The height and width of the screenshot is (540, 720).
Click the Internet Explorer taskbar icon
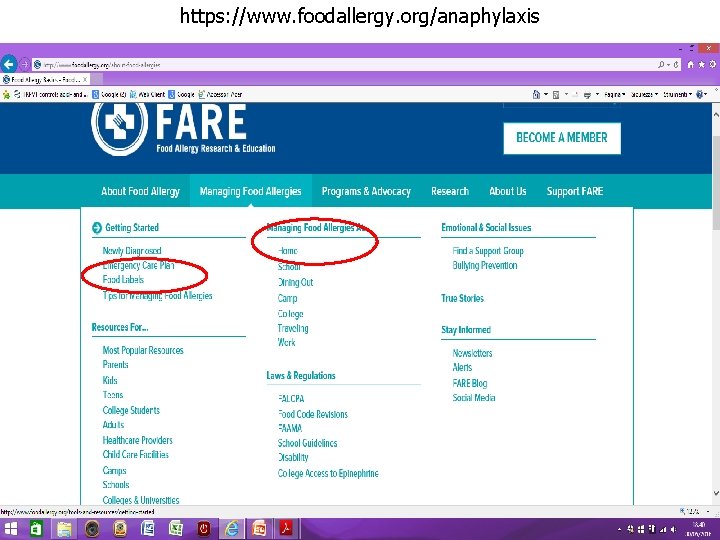(x=231, y=529)
